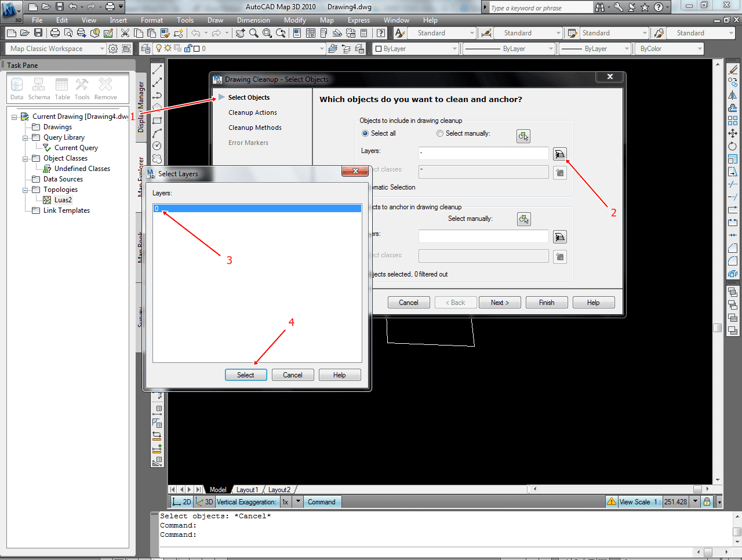The height and width of the screenshot is (560, 742).
Task: Select the Rotate tool in Modify toolbar
Action: [x=733, y=146]
